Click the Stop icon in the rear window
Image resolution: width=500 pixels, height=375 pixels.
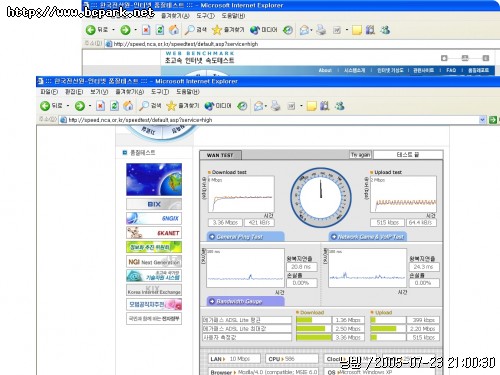(x=146, y=30)
